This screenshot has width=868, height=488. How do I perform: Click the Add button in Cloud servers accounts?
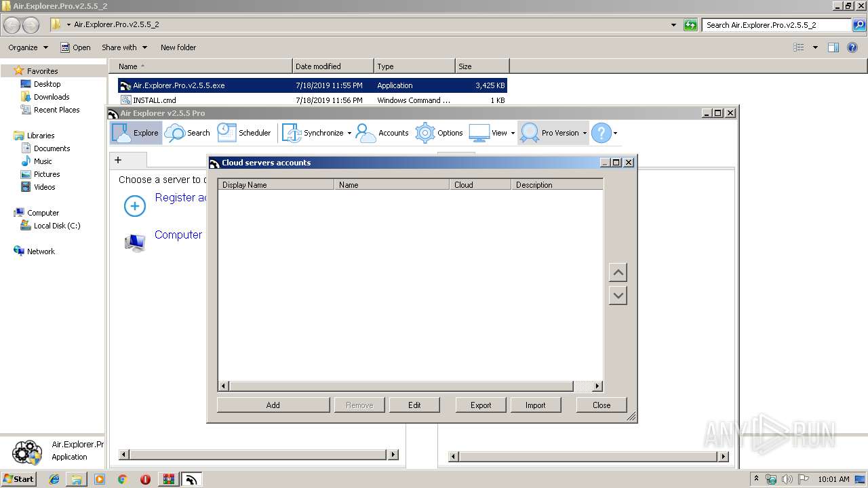273,405
